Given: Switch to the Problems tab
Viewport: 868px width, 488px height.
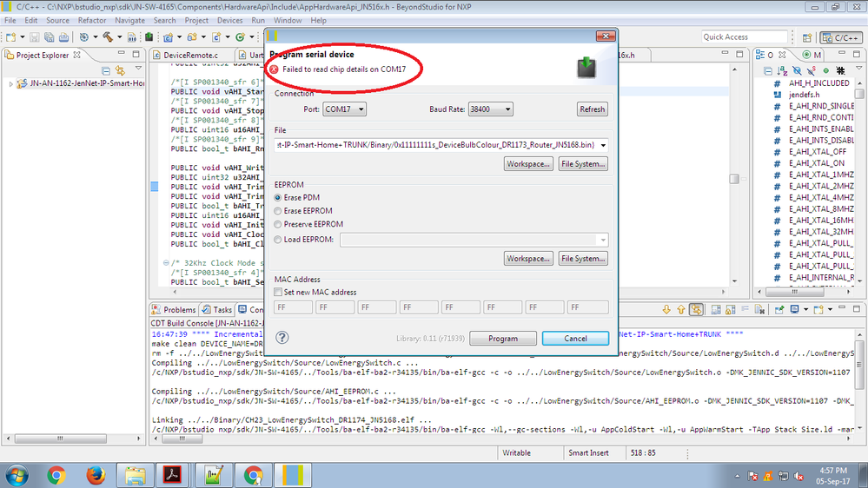Looking at the screenshot, I should 174,309.
